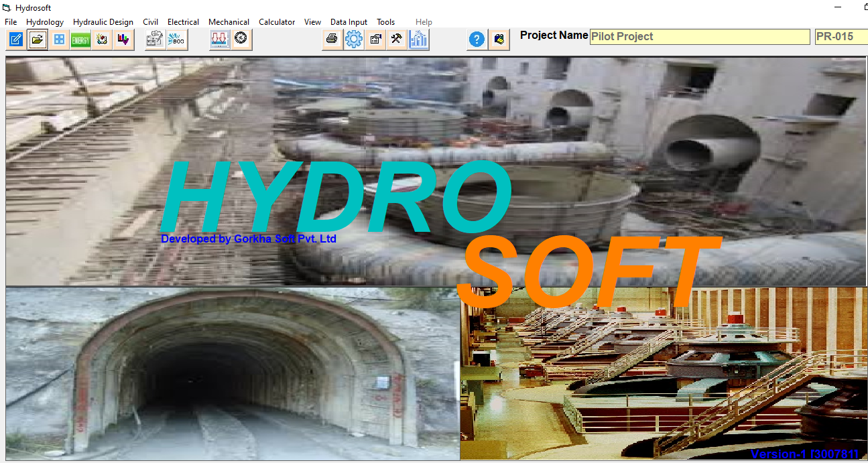Viewport: 868px width, 463px height.
Task: Open help with the blue question mark icon
Action: (477, 40)
